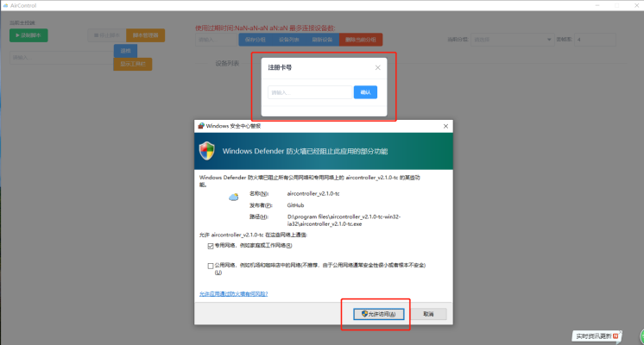Click the blue 退维 button

[x=125, y=51]
